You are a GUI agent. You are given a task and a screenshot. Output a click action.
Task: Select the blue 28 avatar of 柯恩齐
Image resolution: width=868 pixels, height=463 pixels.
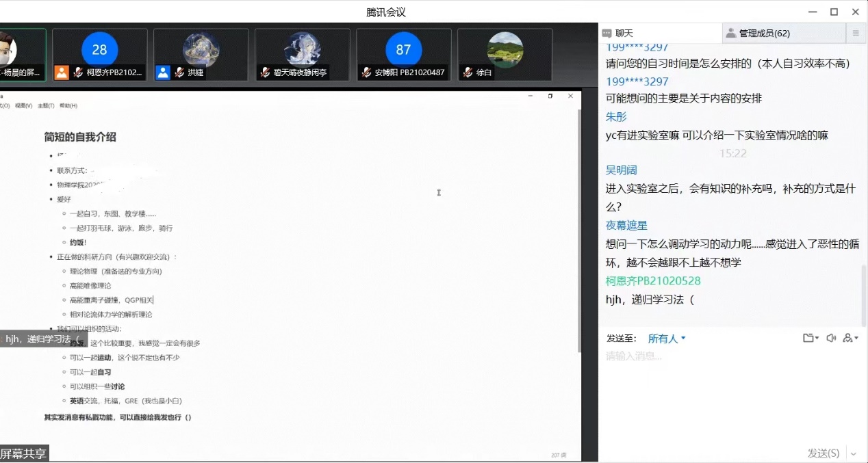click(x=100, y=50)
